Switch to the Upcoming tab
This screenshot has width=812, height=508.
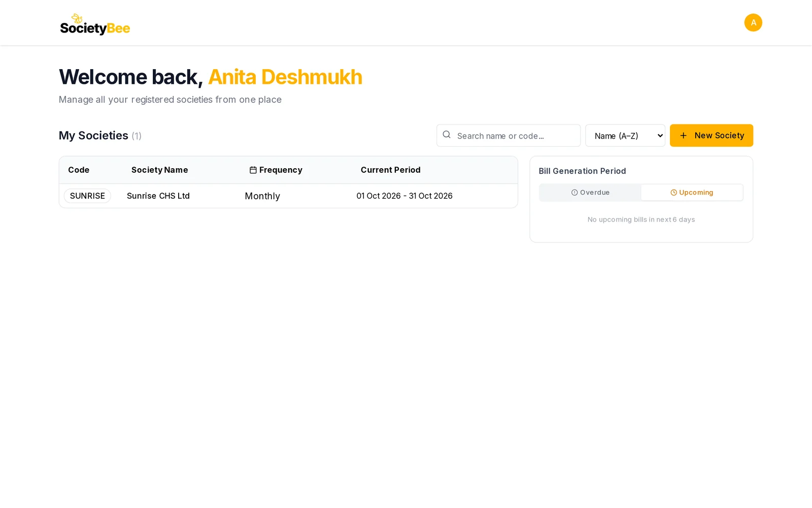click(x=692, y=193)
